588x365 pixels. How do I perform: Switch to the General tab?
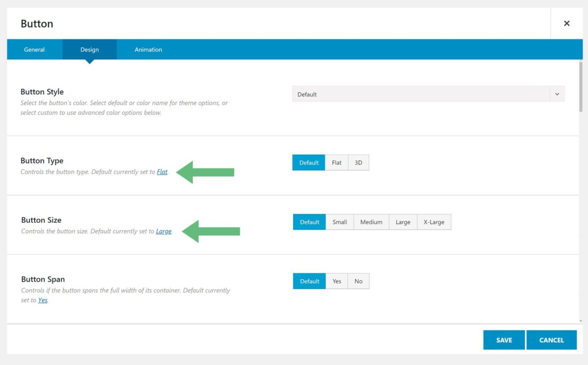pyautogui.click(x=34, y=49)
